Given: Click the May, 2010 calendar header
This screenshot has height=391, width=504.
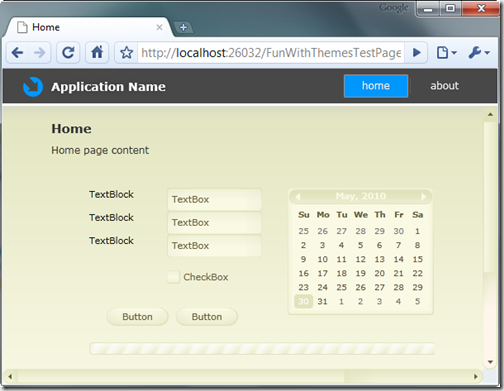Looking at the screenshot, I should [x=361, y=196].
